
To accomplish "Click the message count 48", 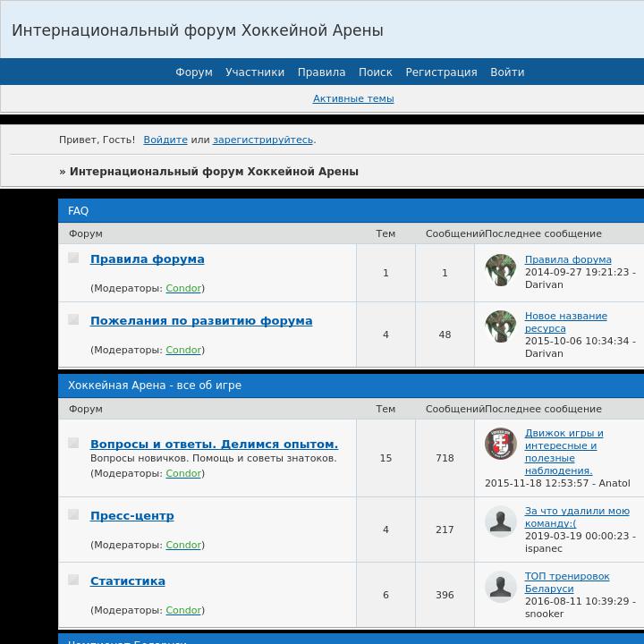I will pos(445,335).
